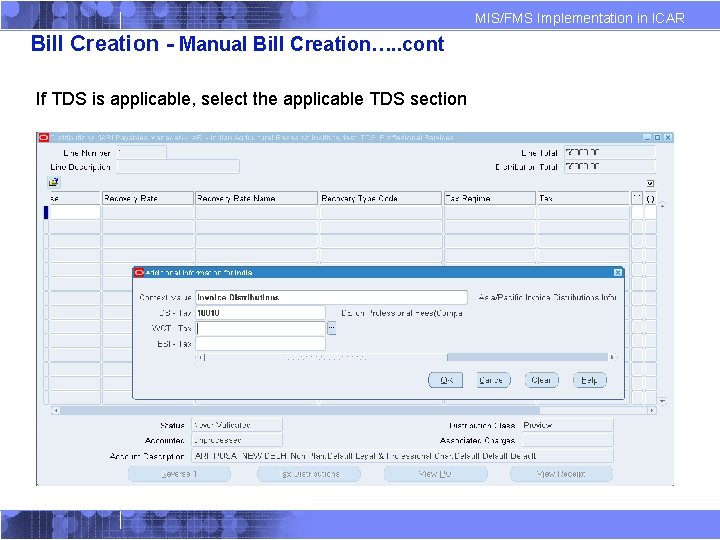
Task: Click the first row's highlighted first cell
Action: [74, 212]
